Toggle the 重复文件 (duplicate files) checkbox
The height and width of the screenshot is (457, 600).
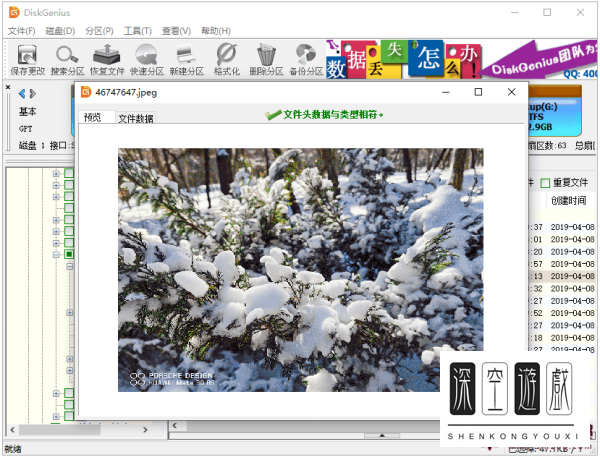[x=545, y=183]
